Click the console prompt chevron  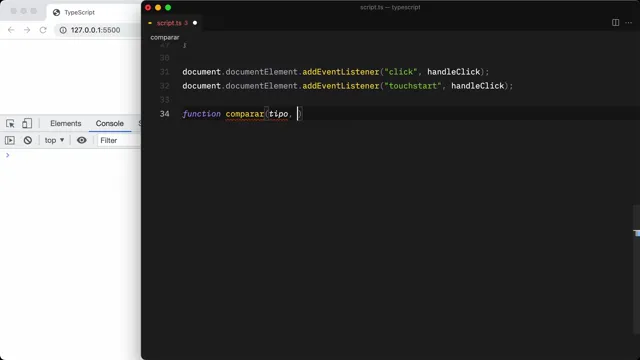(x=7, y=155)
